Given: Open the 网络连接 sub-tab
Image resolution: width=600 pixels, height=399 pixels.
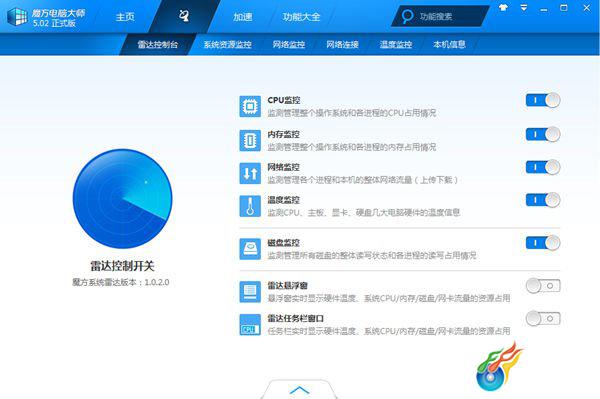Looking at the screenshot, I should (x=342, y=44).
